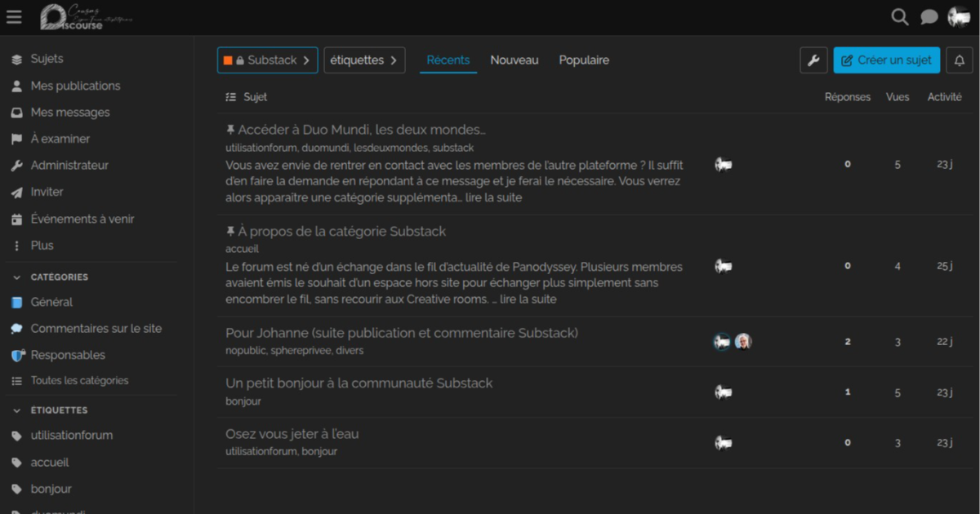
Task: Open topic Osez vous jeter à l'eau
Action: [x=292, y=434]
